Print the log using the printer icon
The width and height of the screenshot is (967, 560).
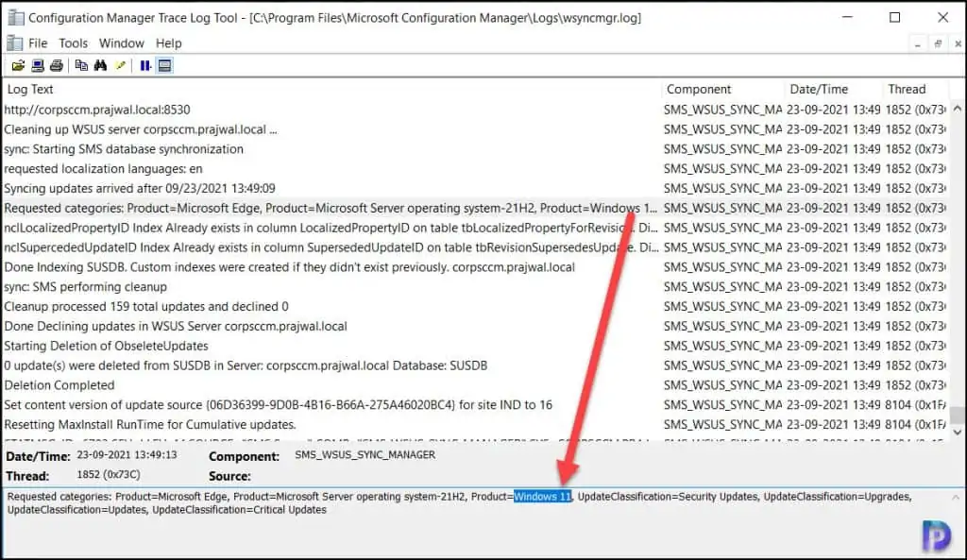point(57,65)
